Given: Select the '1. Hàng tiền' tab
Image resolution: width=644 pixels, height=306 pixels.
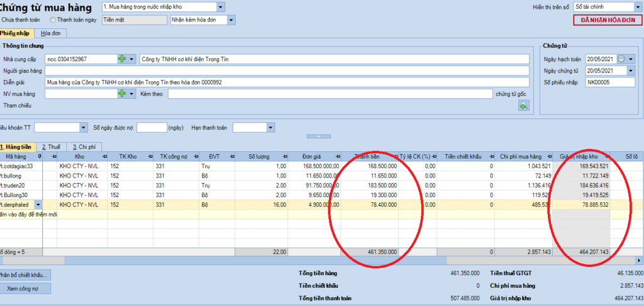Looking at the screenshot, I should click(x=17, y=147).
